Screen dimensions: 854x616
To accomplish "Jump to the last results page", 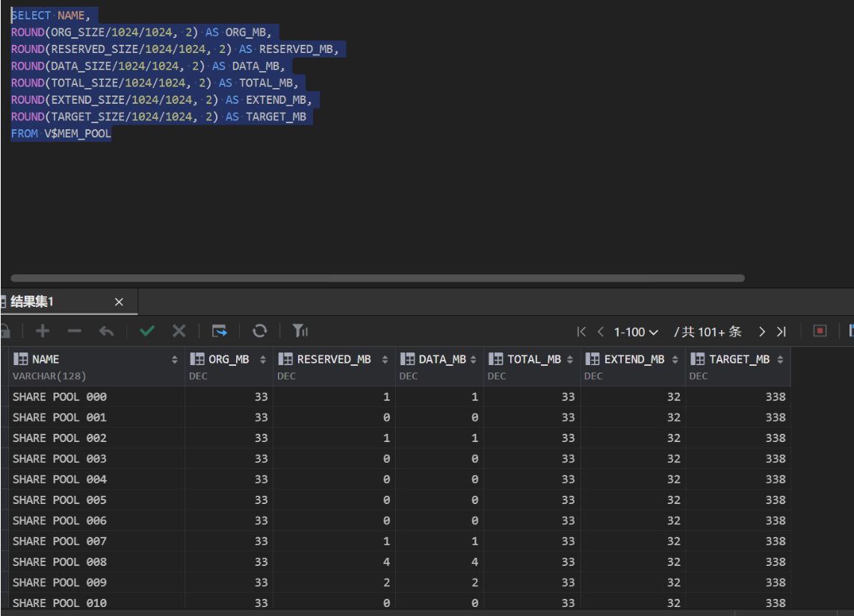I will click(x=782, y=332).
